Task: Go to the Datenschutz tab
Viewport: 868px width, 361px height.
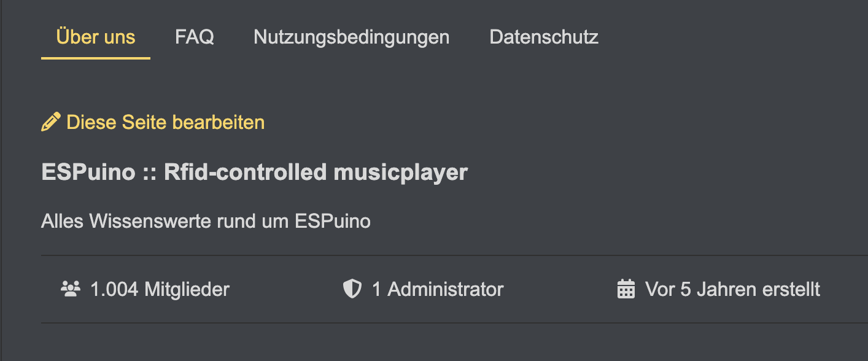Action: pyautogui.click(x=544, y=37)
